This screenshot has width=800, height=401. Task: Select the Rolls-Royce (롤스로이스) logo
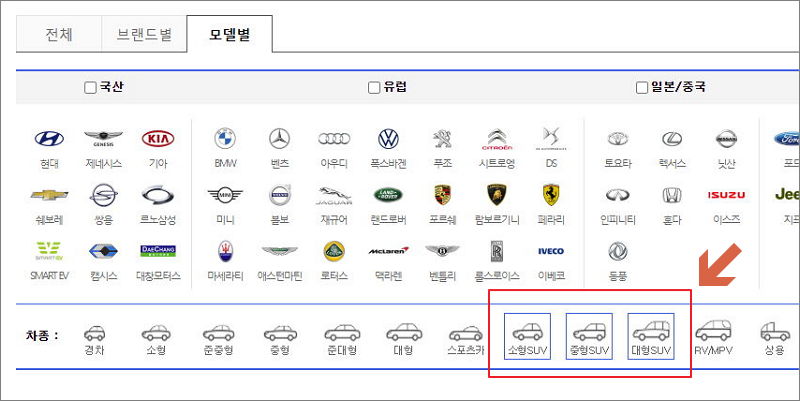[x=497, y=251]
